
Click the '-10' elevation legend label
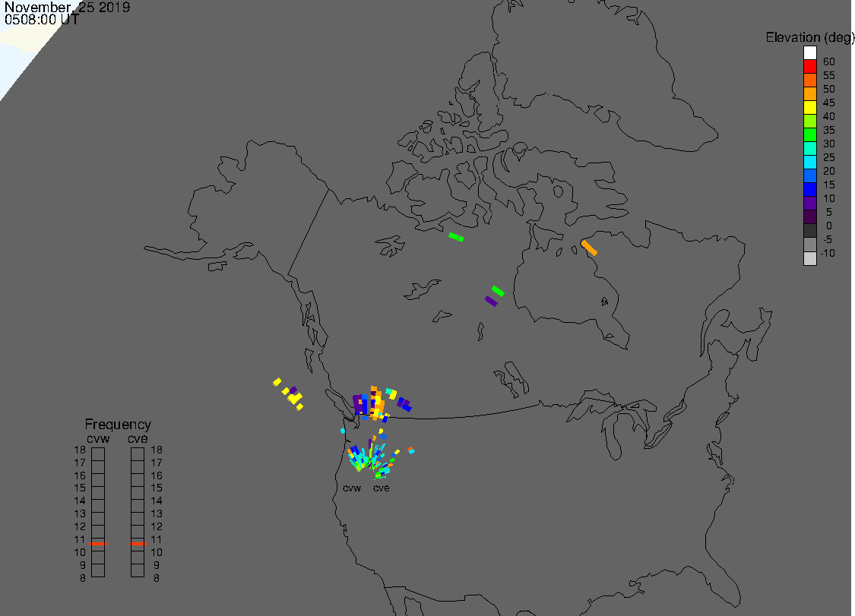click(828, 253)
